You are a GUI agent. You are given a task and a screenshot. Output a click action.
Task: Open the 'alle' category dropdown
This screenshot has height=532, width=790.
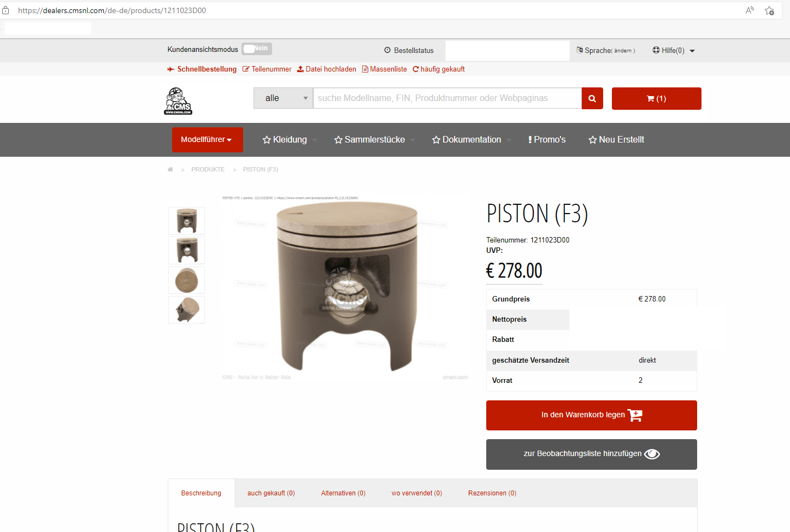pyautogui.click(x=283, y=98)
